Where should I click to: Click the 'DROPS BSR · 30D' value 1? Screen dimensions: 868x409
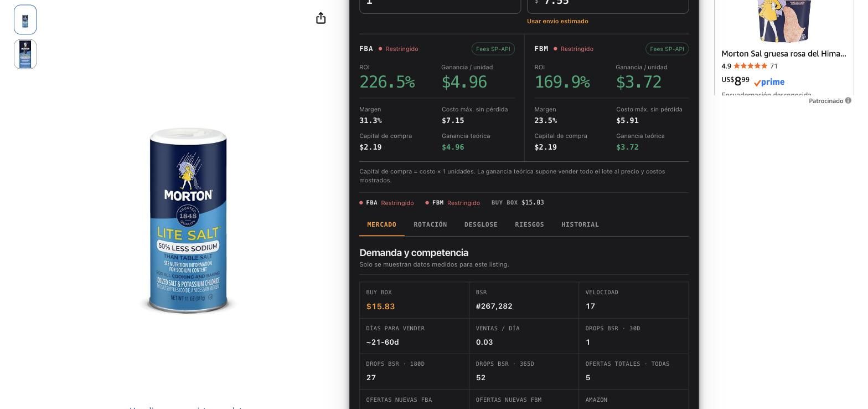click(588, 342)
